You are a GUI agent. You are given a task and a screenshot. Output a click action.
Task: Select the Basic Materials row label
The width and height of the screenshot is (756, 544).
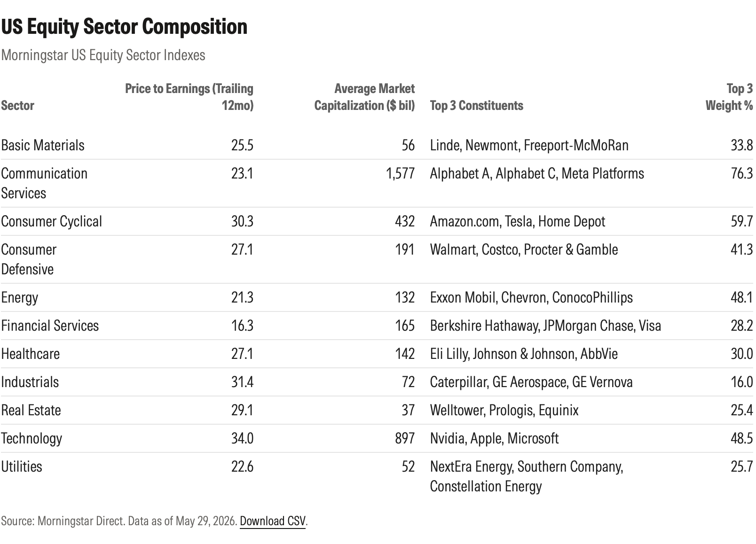43,145
